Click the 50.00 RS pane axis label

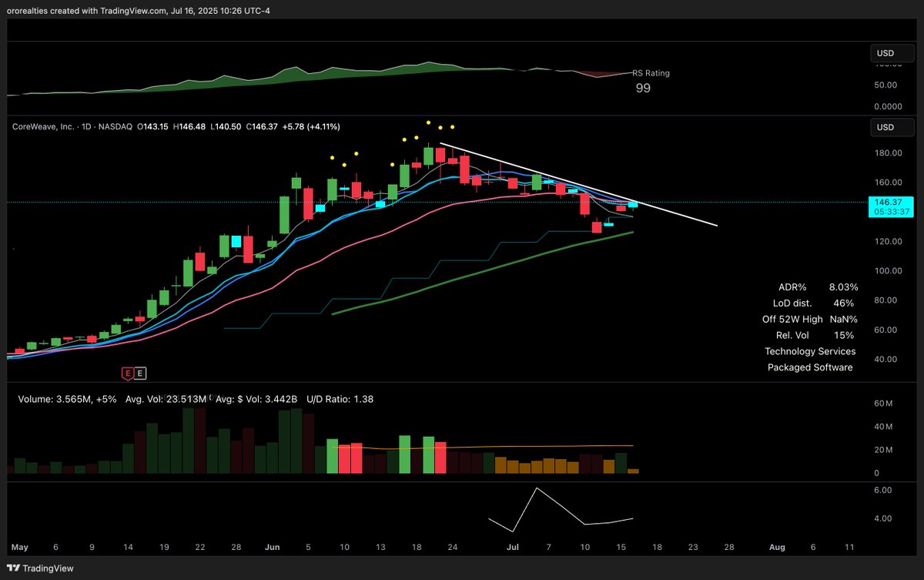[885, 85]
